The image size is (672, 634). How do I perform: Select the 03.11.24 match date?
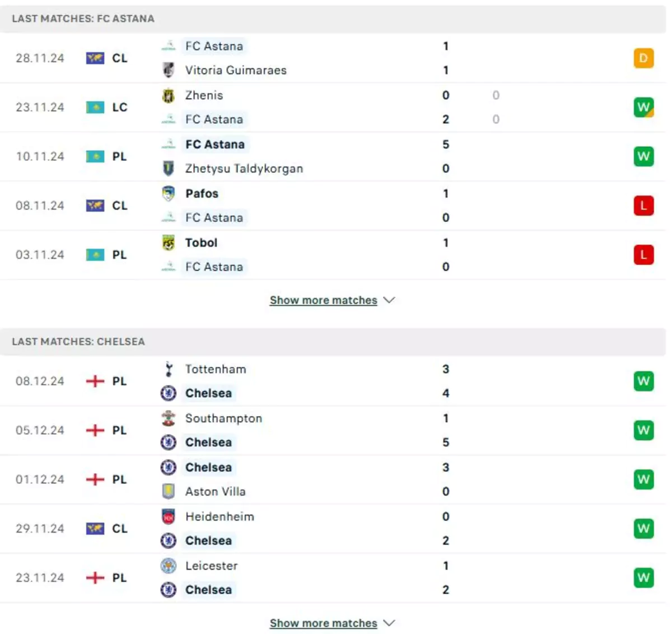[x=40, y=255]
